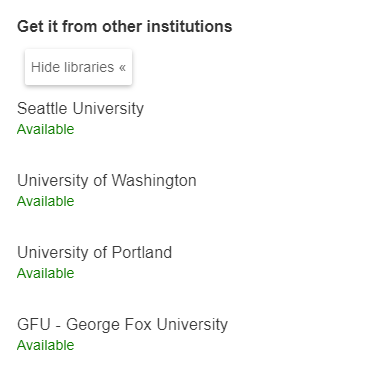Image resolution: width=380 pixels, height=381 pixels.
Task: Click the word Washington in second institution
Action: pos(154,181)
